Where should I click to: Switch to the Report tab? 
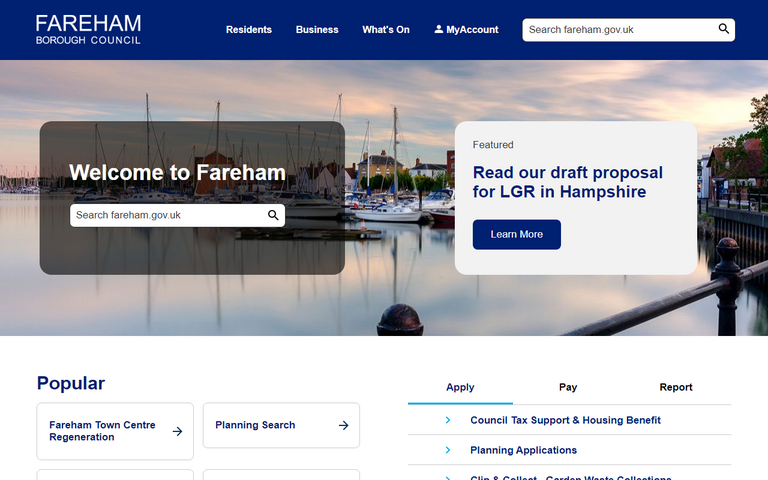[676, 387]
